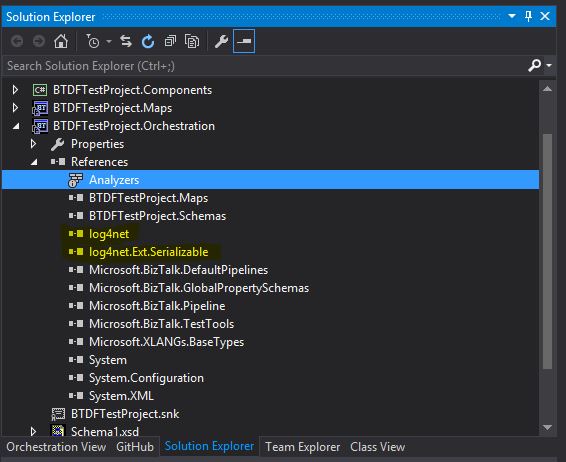Image resolution: width=566 pixels, height=462 pixels.
Task: Open Window Position dropdown arrow in title bar
Action: pos(512,16)
